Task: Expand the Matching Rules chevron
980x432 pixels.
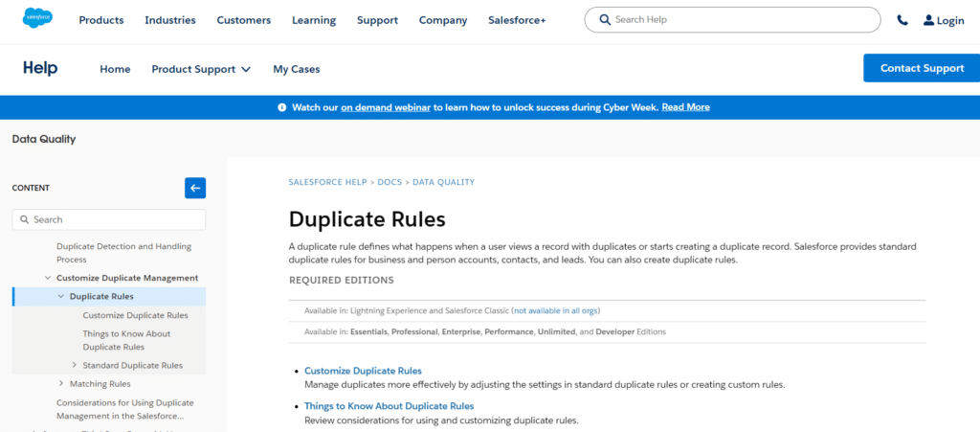Action: [x=60, y=383]
